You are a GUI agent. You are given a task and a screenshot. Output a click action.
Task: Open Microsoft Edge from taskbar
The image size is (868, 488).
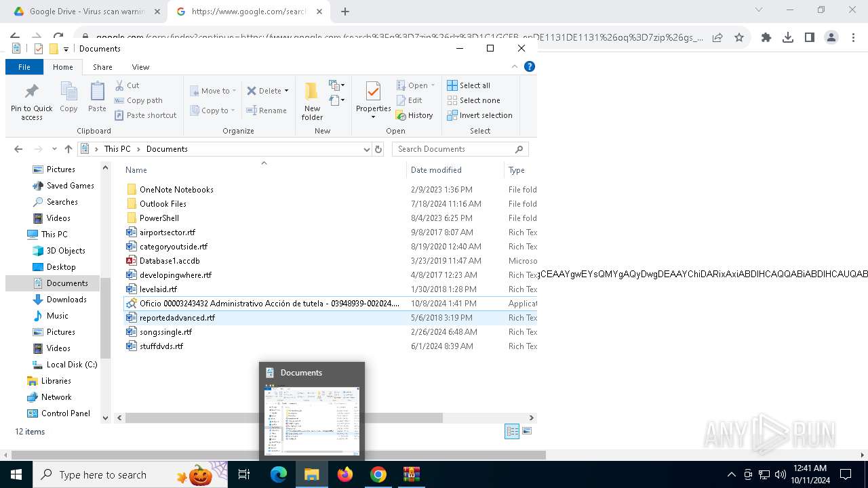tap(279, 474)
